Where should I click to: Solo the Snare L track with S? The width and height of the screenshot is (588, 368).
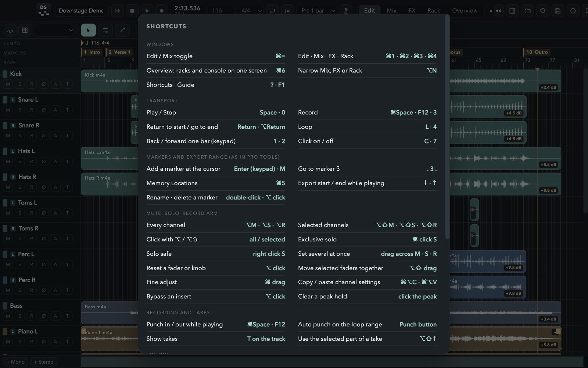(19, 110)
